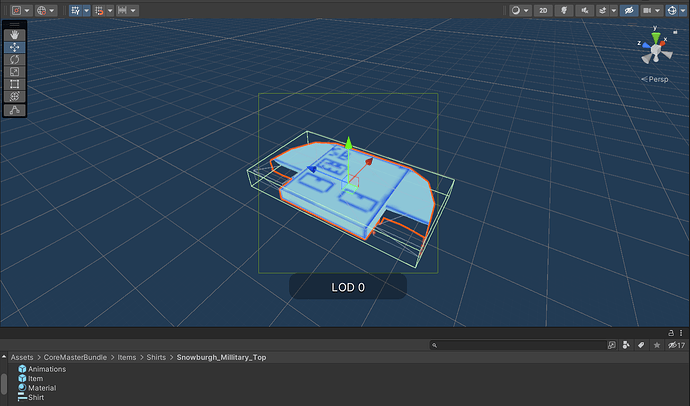Open the camera settings dropdown arrow
The width and height of the screenshot is (690, 406).
(x=657, y=11)
